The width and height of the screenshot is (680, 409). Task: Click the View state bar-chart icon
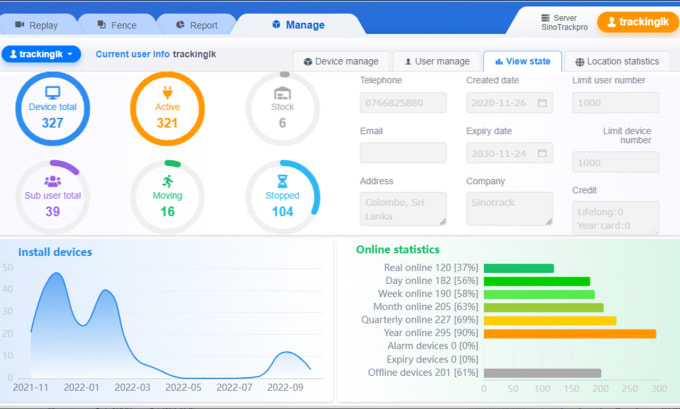(499, 62)
